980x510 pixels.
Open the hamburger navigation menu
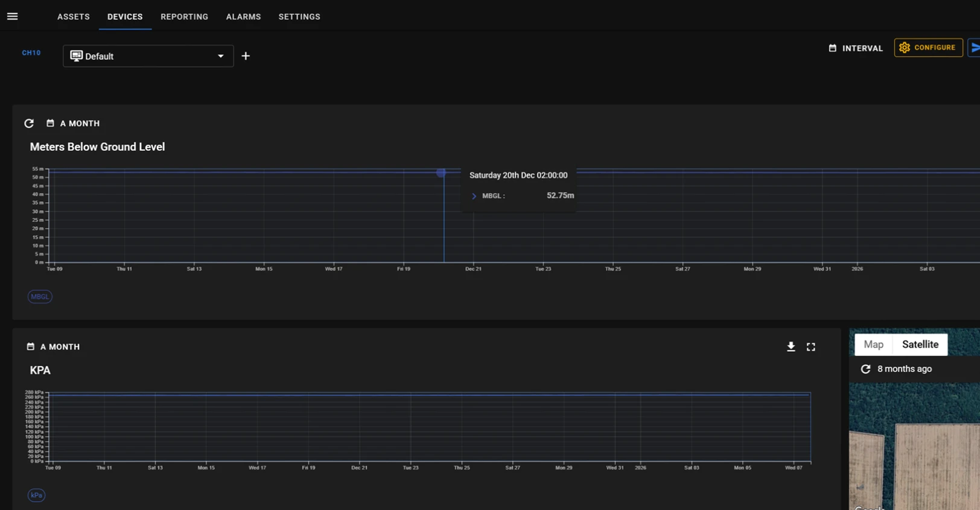(12, 16)
